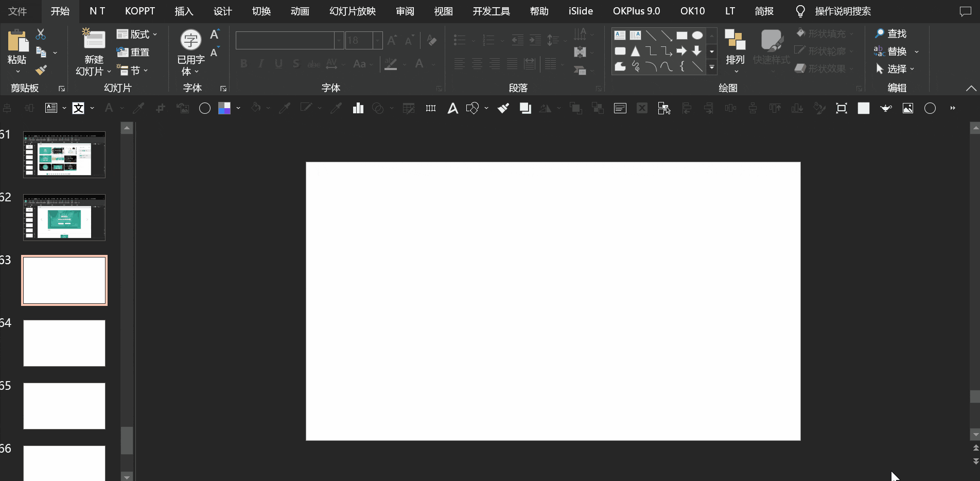980x481 pixels.
Task: Click the bar chart icon in quick toolbar
Action: tap(358, 108)
